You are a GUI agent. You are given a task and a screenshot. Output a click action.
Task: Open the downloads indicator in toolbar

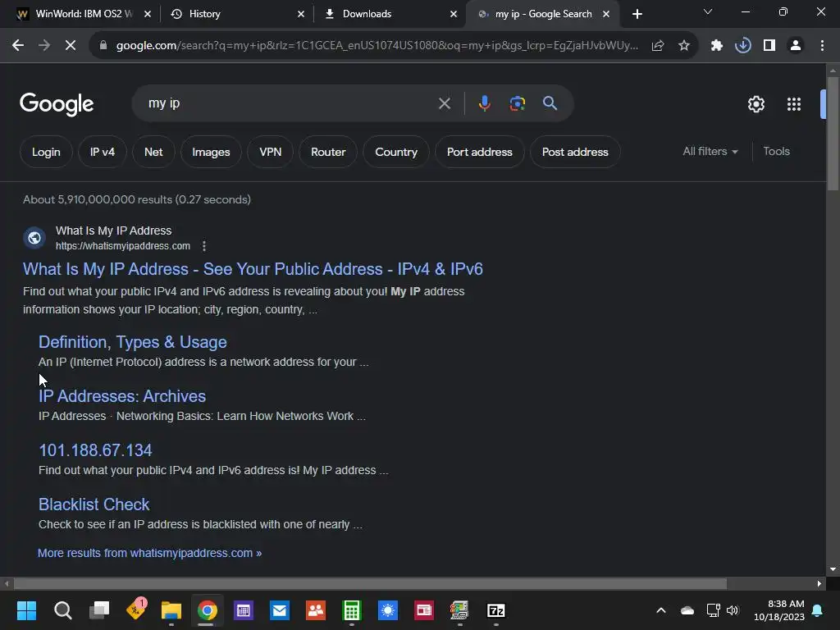click(x=742, y=46)
